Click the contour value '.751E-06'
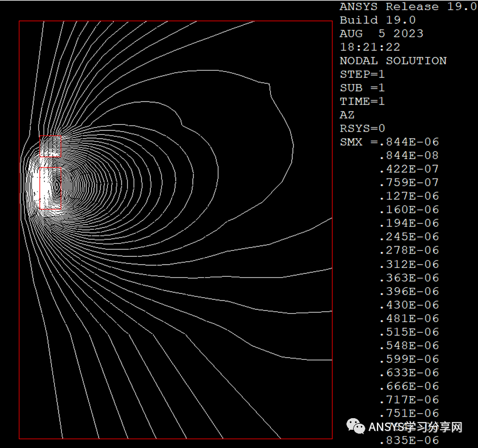 pyautogui.click(x=409, y=413)
